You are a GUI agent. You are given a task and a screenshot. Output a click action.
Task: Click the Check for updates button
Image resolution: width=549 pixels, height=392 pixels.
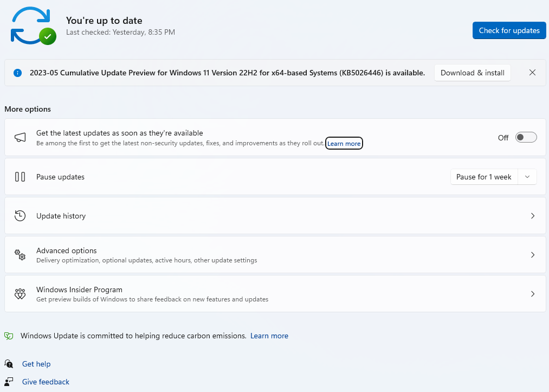pyautogui.click(x=509, y=30)
